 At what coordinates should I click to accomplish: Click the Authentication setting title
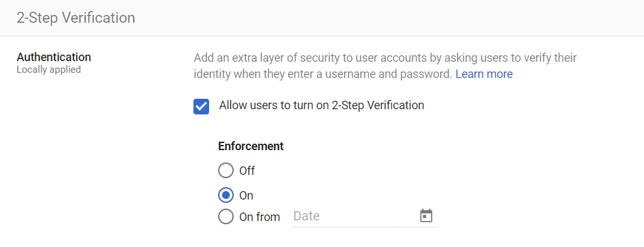(x=54, y=57)
